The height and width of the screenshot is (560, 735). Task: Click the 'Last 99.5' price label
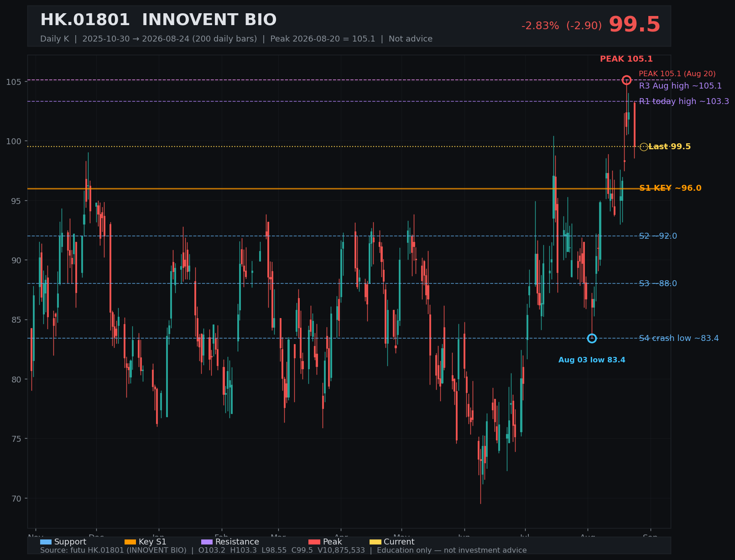(670, 147)
